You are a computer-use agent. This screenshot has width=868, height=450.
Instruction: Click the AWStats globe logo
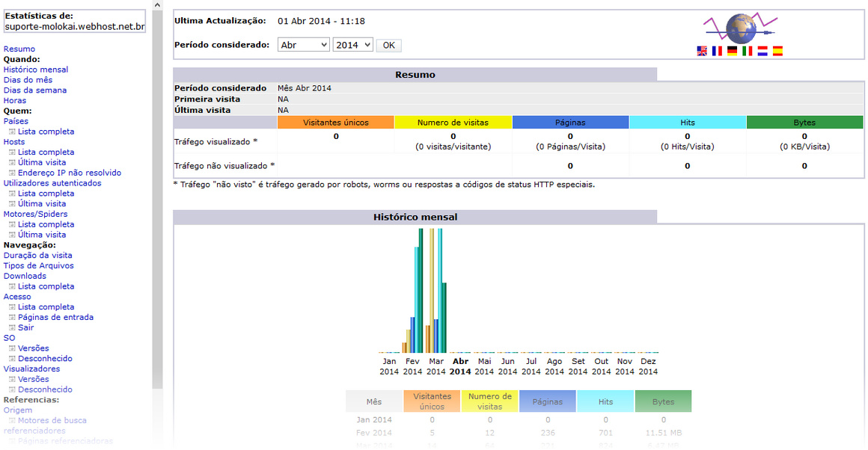[740, 28]
